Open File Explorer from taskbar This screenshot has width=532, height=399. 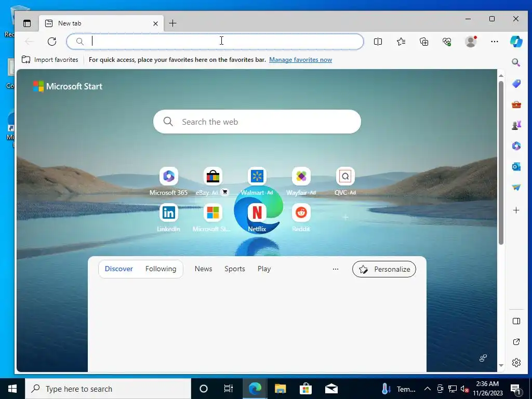click(x=280, y=389)
